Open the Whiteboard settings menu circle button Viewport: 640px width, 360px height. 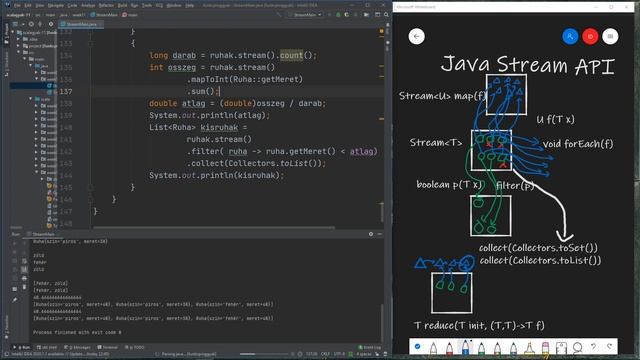[610, 36]
